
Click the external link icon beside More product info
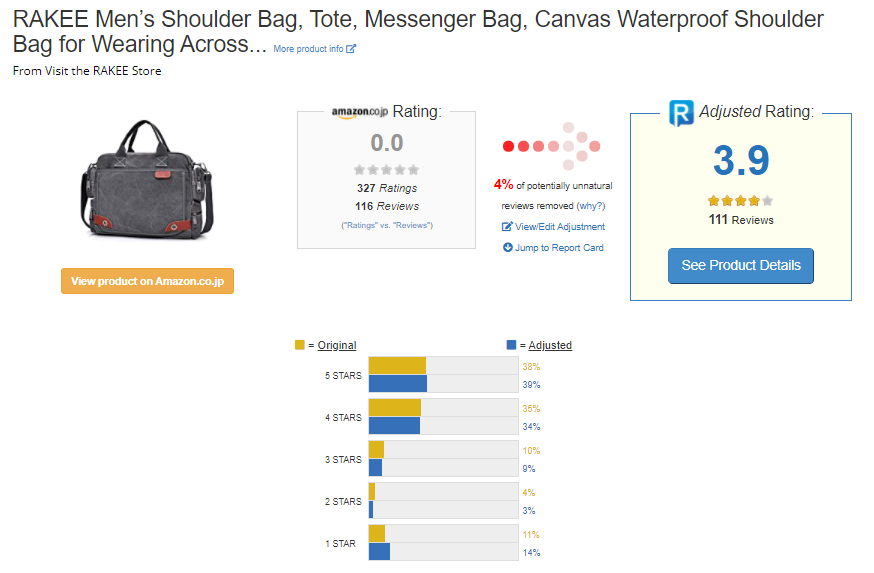click(351, 49)
